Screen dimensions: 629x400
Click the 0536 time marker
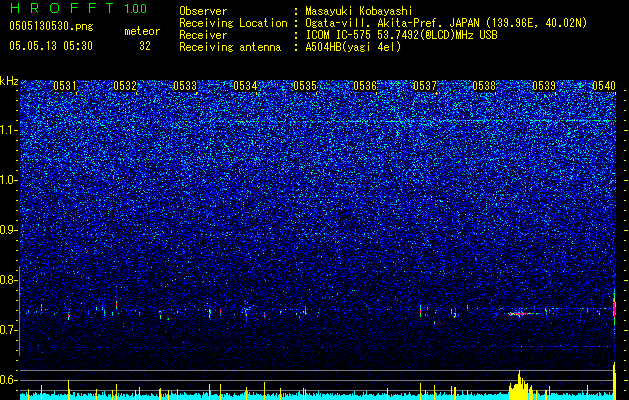click(x=365, y=86)
